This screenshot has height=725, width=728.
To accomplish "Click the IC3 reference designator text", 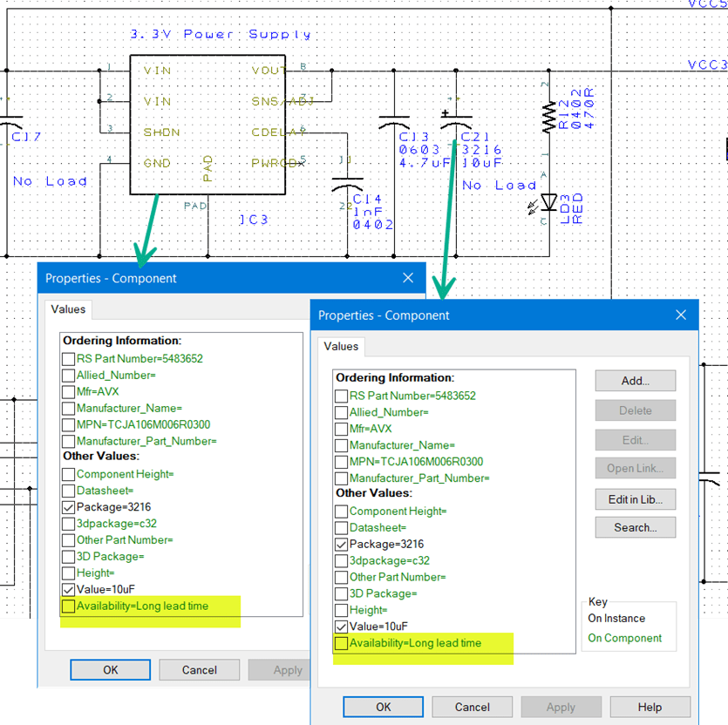I will [254, 220].
